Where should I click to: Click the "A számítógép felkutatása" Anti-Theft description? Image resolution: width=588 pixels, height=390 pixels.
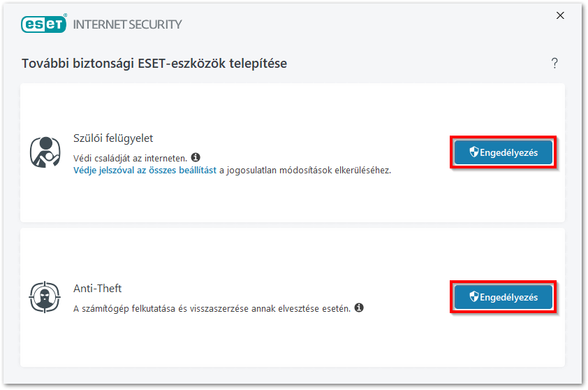coord(212,308)
